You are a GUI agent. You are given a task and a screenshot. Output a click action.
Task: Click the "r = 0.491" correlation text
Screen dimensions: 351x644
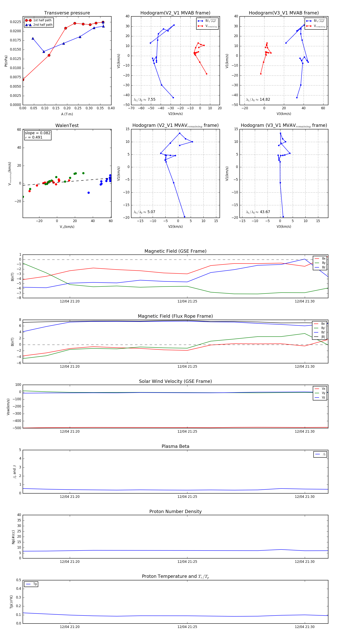tap(34, 137)
